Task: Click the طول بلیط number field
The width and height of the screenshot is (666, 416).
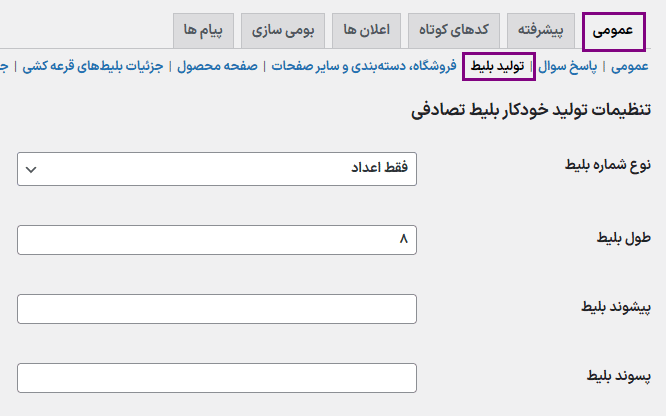Action: click(x=217, y=240)
